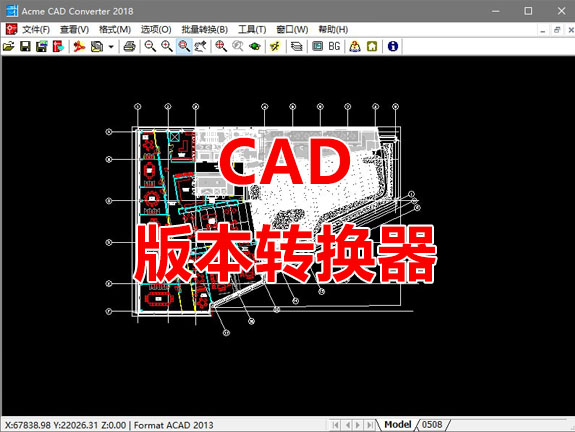This screenshot has height=432, width=575.
Task: Click the next-tab navigation arrow
Action: tap(358, 425)
